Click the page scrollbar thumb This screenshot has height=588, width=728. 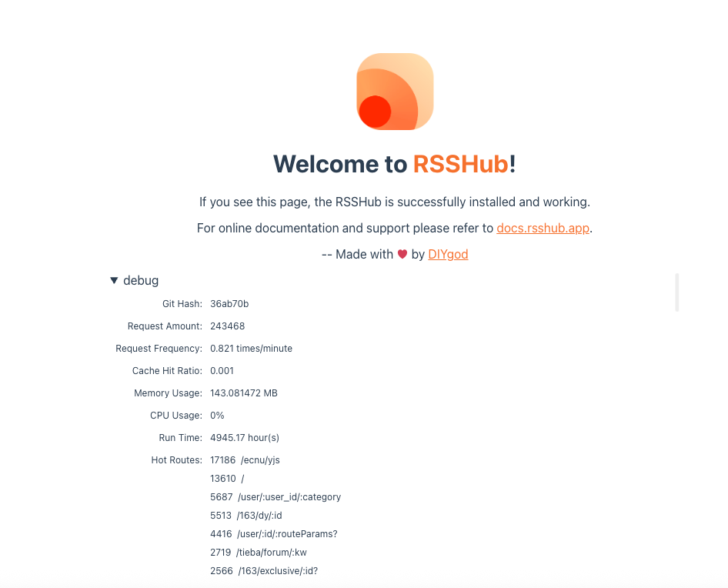[x=677, y=292]
